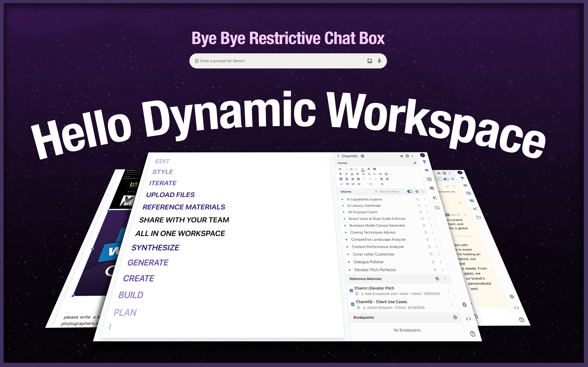Viewport: 588px width, 367px height.
Task: Add a Breakpoint with the plus icon
Action: tap(455, 318)
